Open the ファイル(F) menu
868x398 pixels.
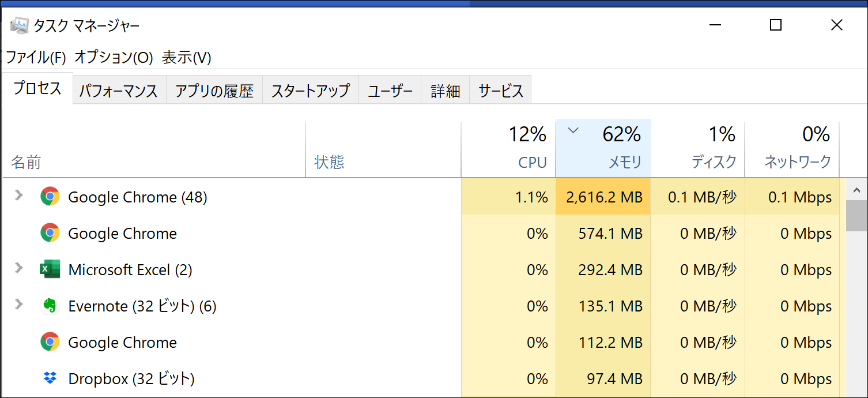pyautogui.click(x=36, y=58)
